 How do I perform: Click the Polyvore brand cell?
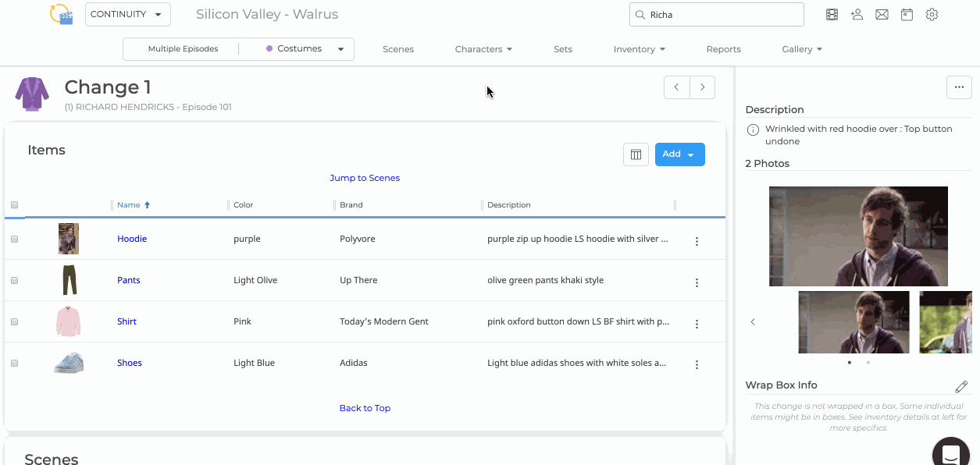pyautogui.click(x=358, y=239)
